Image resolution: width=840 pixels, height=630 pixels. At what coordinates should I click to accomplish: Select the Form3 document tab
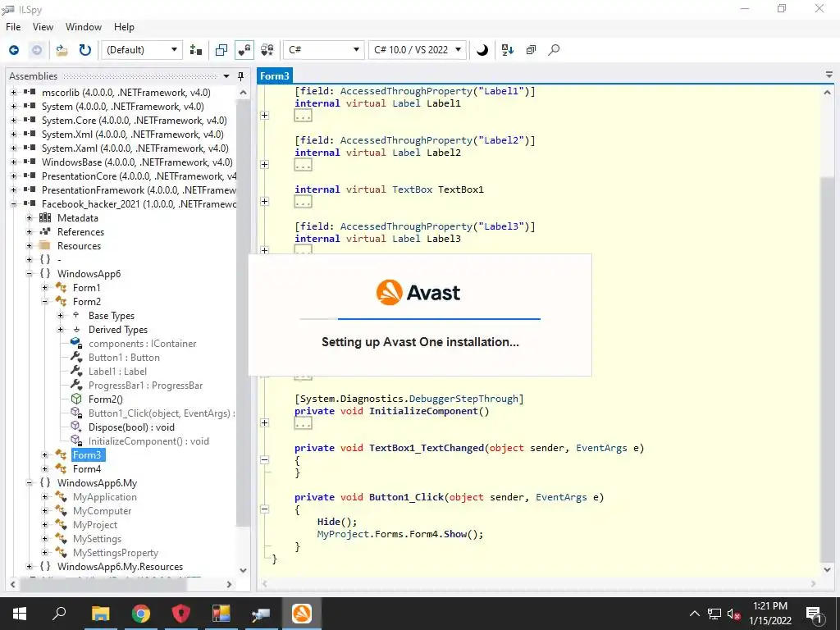(274, 75)
